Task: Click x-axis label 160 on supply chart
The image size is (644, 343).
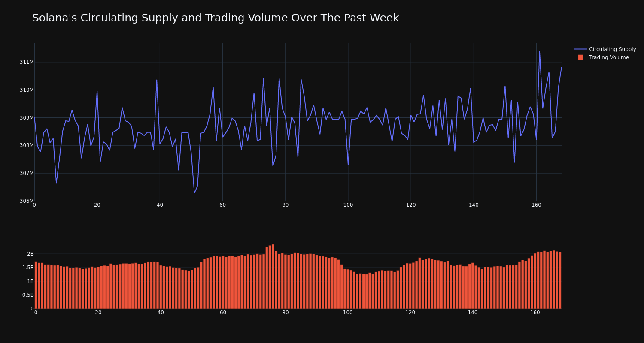Action: coord(536,205)
